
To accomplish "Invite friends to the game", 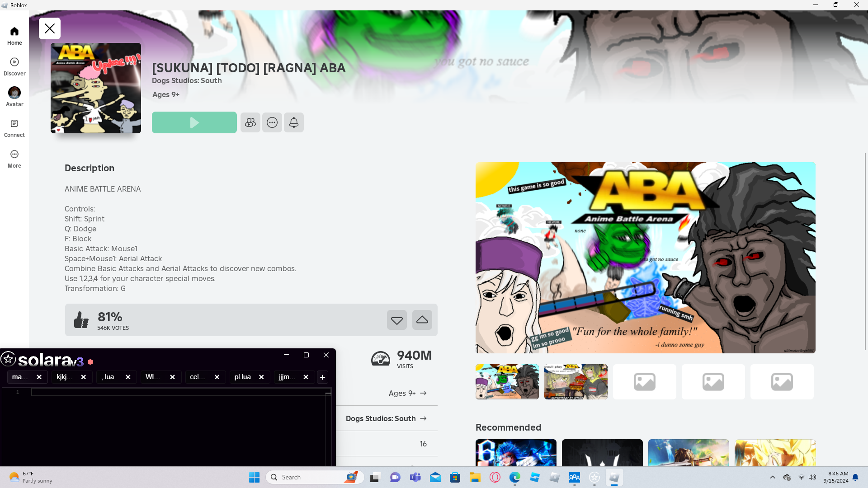I will click(x=250, y=122).
